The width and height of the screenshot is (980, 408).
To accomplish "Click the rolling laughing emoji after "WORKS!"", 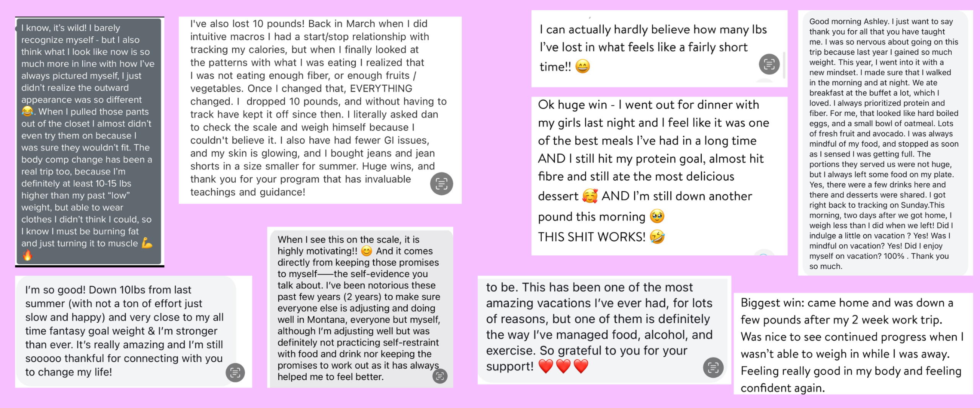I will point(657,237).
